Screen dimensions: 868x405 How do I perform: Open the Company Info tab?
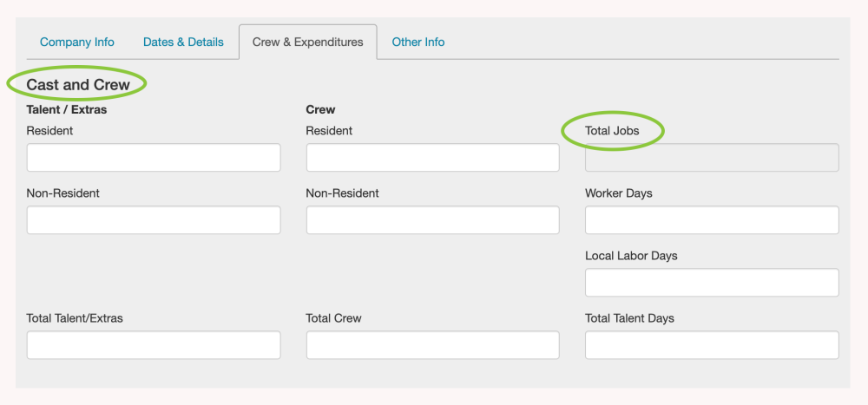(x=77, y=42)
